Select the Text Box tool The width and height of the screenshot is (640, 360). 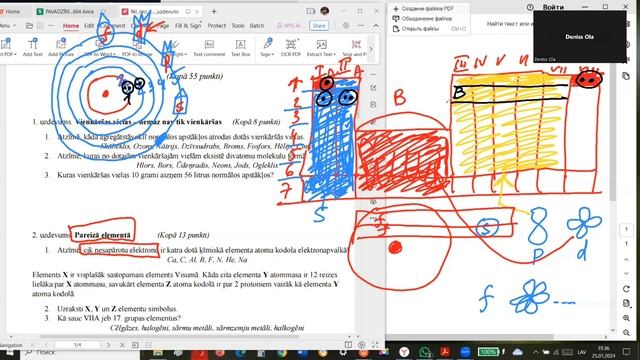(x=240, y=47)
